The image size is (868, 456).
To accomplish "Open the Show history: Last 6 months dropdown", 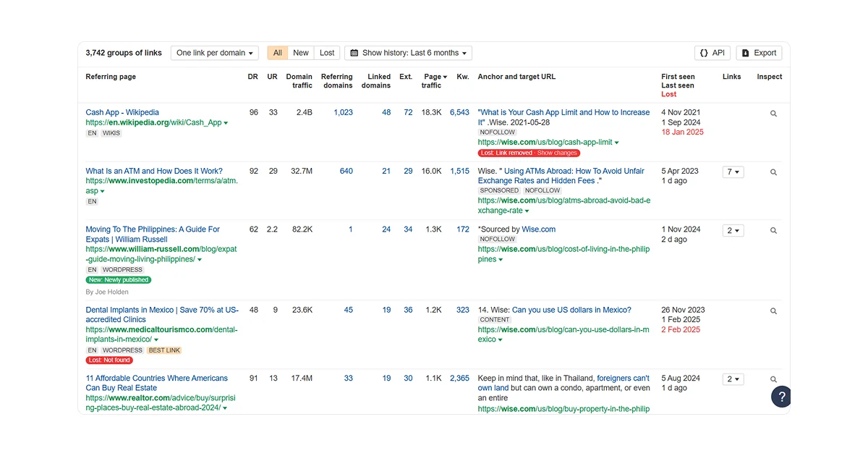I will (x=409, y=53).
